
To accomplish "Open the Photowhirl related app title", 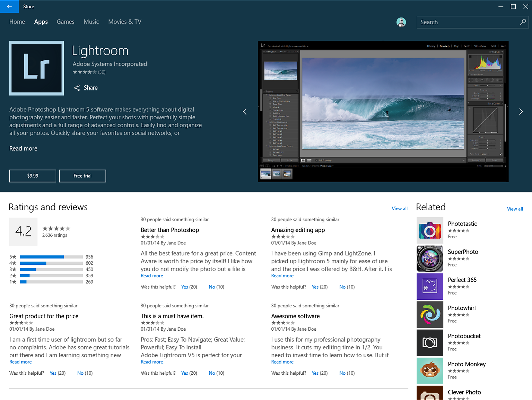I will tap(462, 308).
